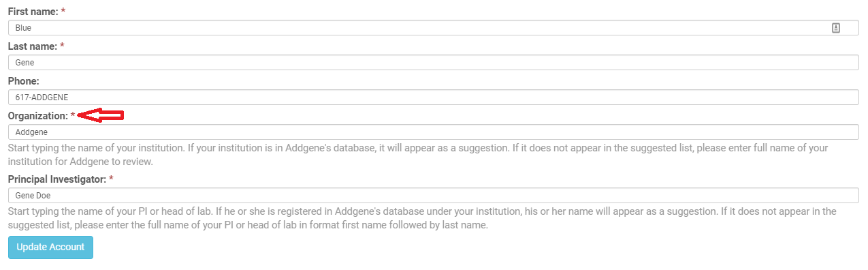The image size is (868, 270).
Task: Select the Phone label text
Action: 23,81
